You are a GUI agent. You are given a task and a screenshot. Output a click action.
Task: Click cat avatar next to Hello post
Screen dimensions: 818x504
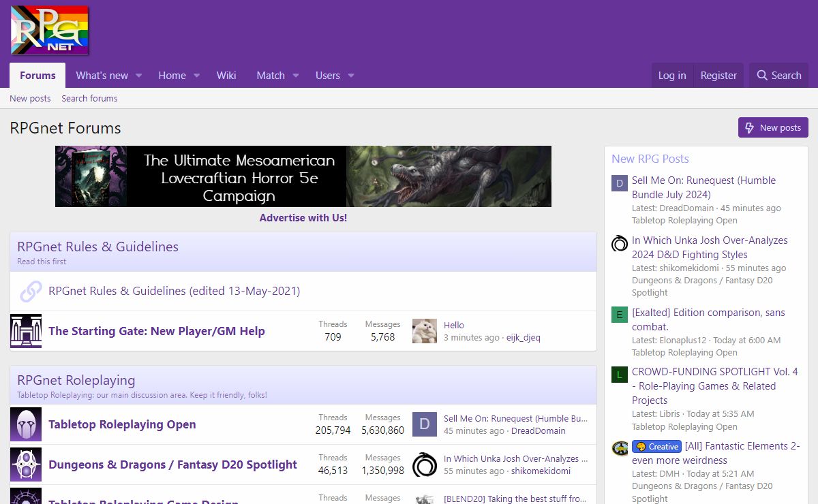pos(425,331)
